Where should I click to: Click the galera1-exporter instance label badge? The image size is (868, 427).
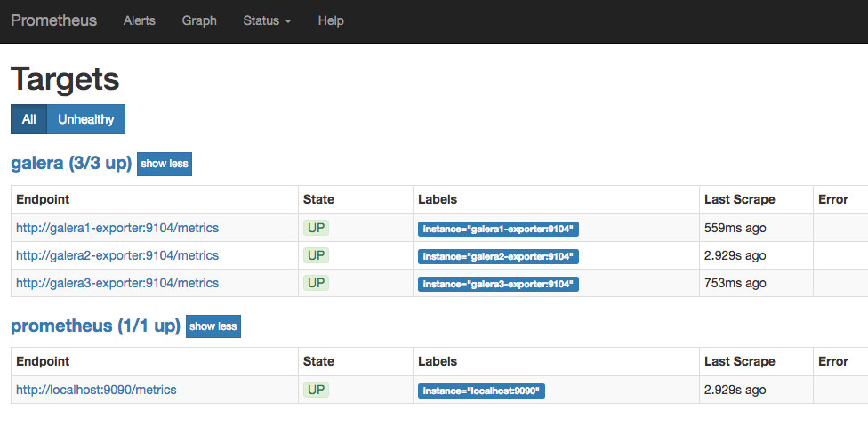(x=498, y=230)
